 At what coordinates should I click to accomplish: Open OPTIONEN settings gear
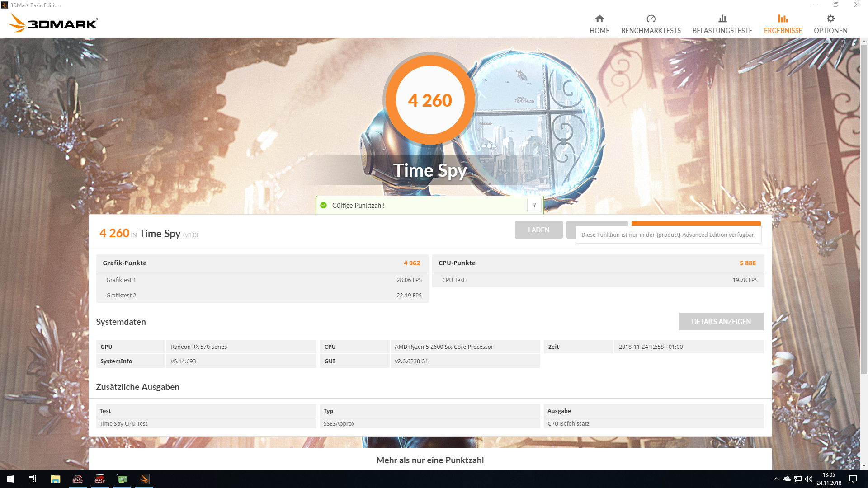click(x=830, y=19)
